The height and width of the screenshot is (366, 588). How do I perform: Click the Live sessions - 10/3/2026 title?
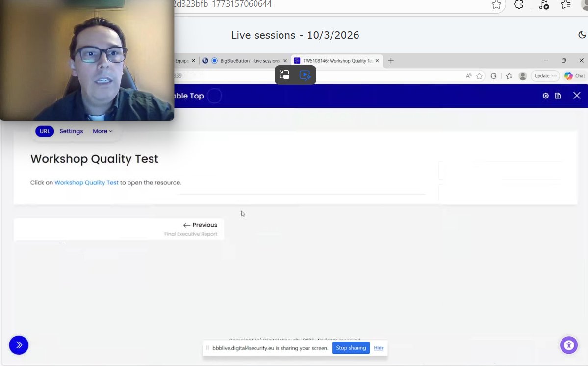[x=295, y=35]
